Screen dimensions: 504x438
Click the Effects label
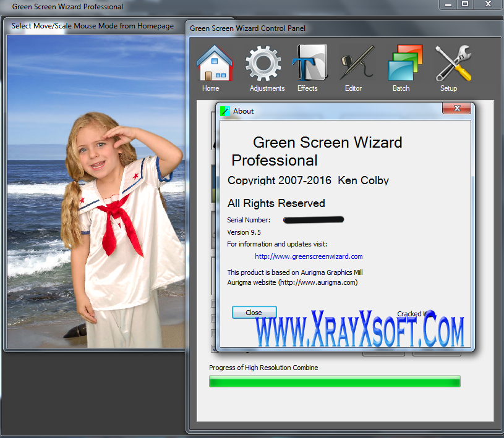point(307,88)
